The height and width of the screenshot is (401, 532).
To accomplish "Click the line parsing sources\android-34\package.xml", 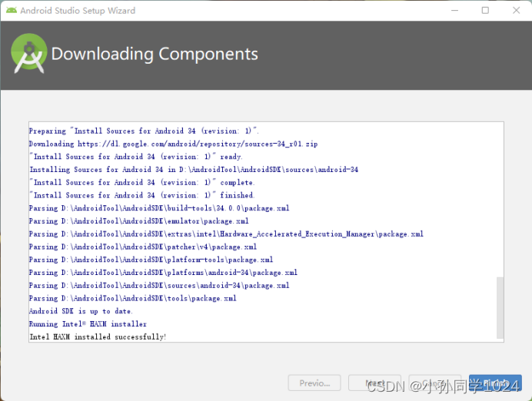I will [x=159, y=285].
